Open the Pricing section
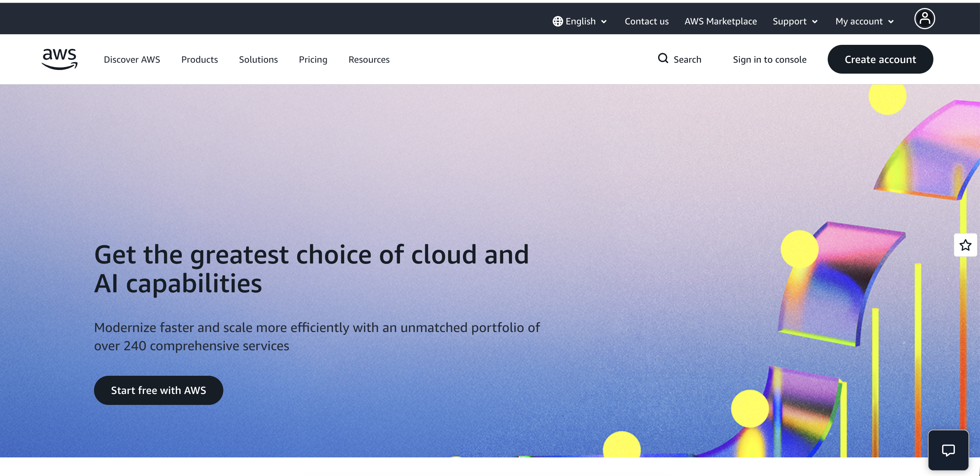The width and height of the screenshot is (980, 476). point(313,59)
